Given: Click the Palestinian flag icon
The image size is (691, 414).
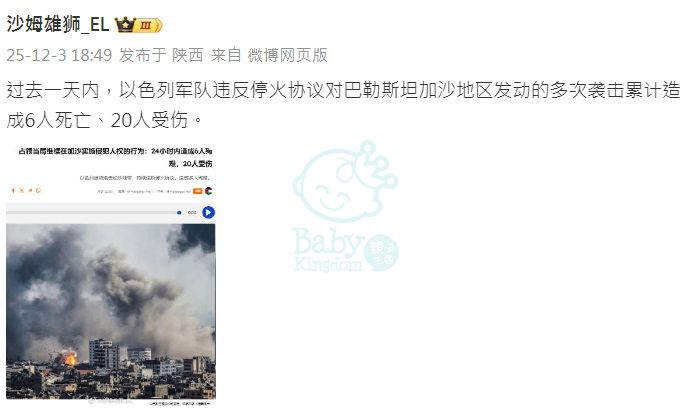Looking at the screenshot, I should [208, 191].
